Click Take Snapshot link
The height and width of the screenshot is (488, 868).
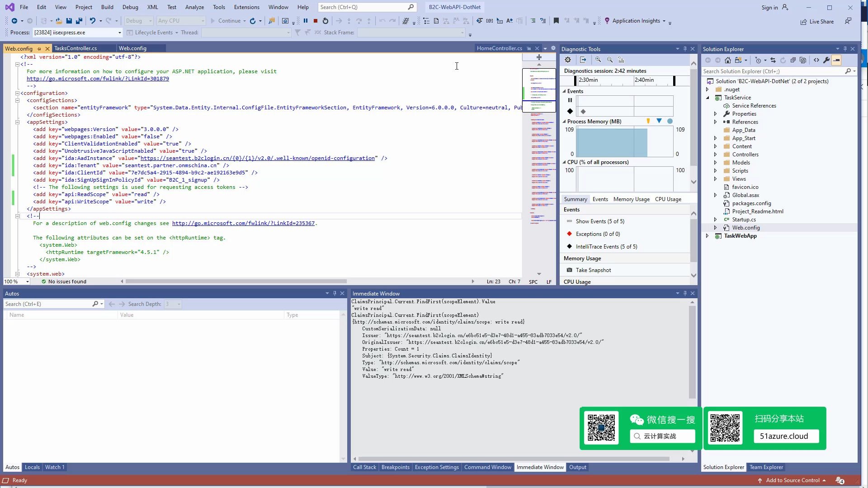coord(593,270)
